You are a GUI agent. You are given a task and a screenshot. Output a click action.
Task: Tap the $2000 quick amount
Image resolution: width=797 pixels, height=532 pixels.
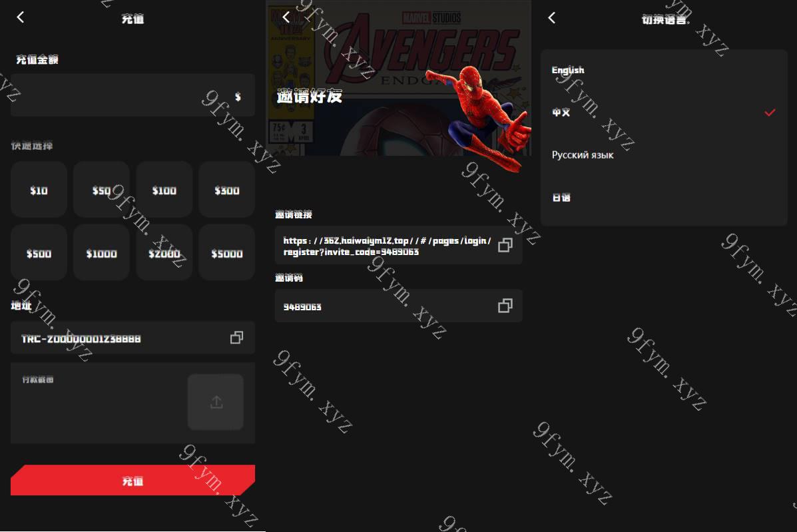[164, 252]
